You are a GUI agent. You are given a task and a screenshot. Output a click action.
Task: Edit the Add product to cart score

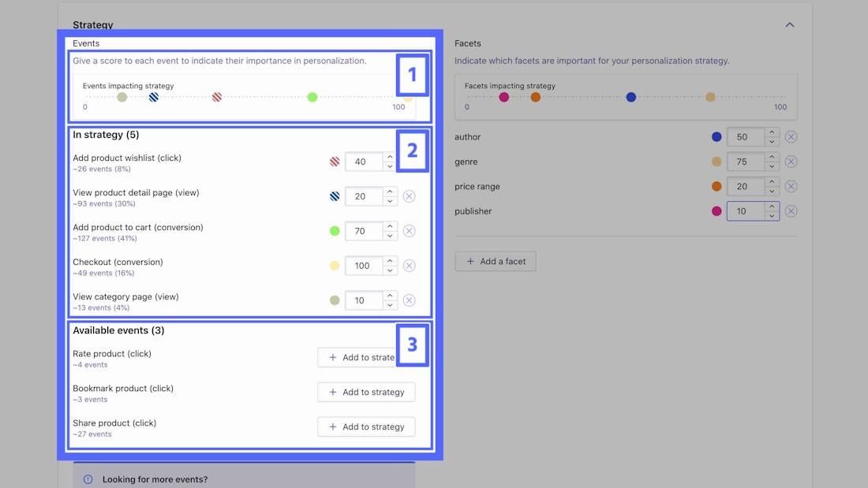coord(363,231)
